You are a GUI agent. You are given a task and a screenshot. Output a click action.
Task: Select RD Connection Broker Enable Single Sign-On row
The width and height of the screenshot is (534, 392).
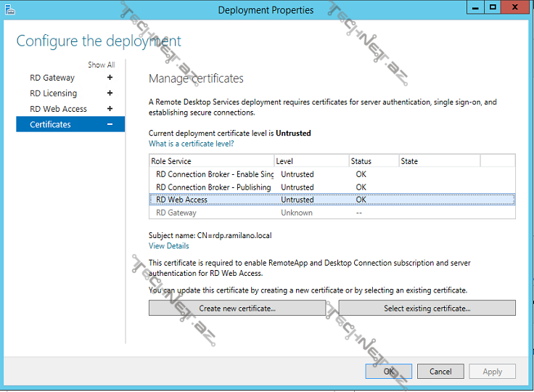(215, 174)
